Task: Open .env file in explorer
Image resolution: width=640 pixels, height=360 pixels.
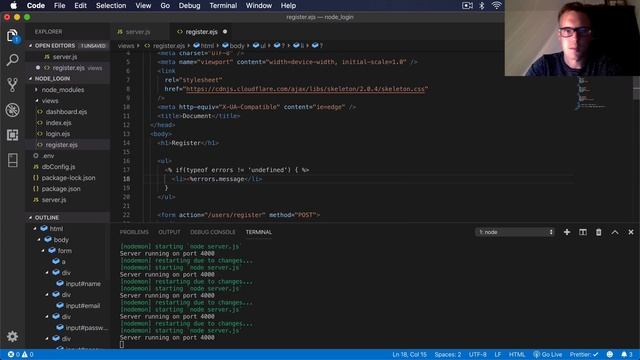Action: [x=48, y=156]
